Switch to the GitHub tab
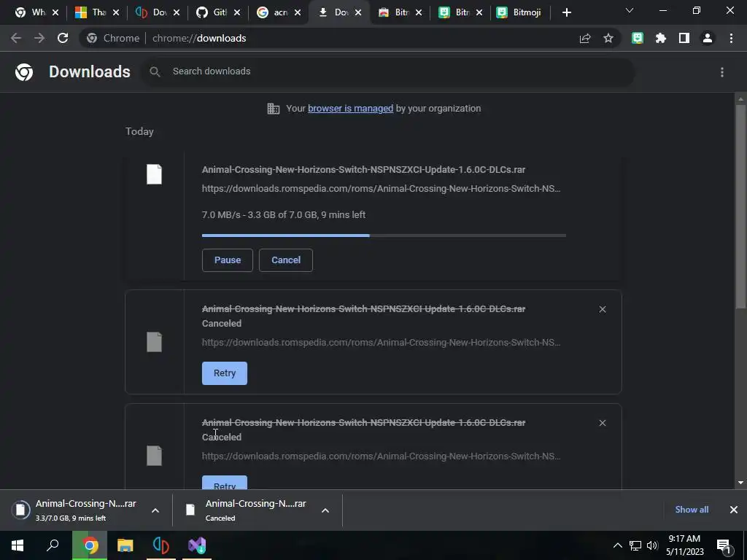The image size is (747, 560). 212,12
